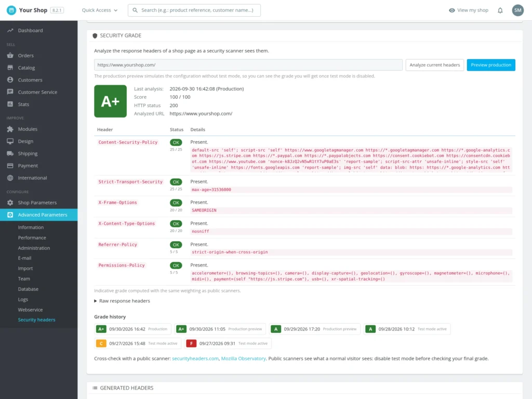Viewport: 532px width, 399px height.
Task: Select 09/30/2026 11:05 grade history entry
Action: click(x=220, y=329)
